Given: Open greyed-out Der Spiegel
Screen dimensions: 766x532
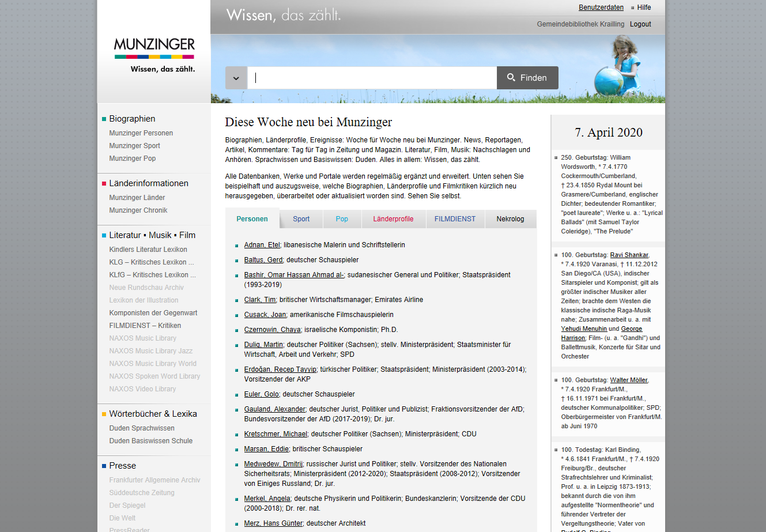Looking at the screenshot, I should coord(127,505).
